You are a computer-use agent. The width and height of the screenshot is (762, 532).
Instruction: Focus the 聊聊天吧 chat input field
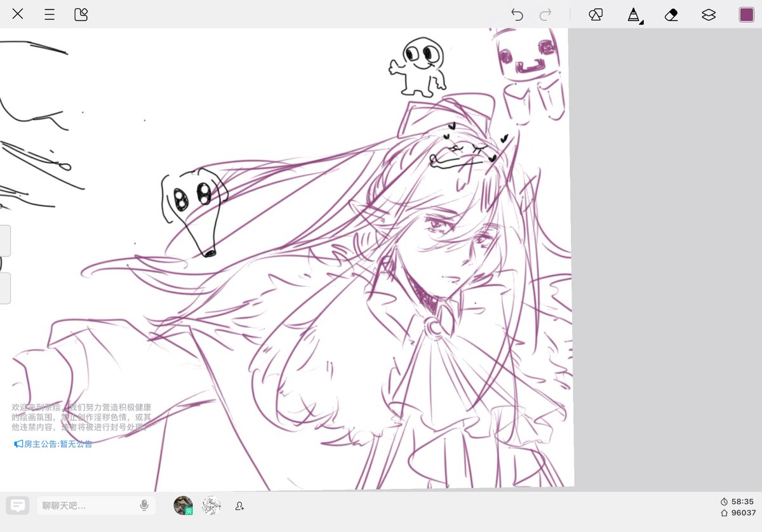pos(96,505)
